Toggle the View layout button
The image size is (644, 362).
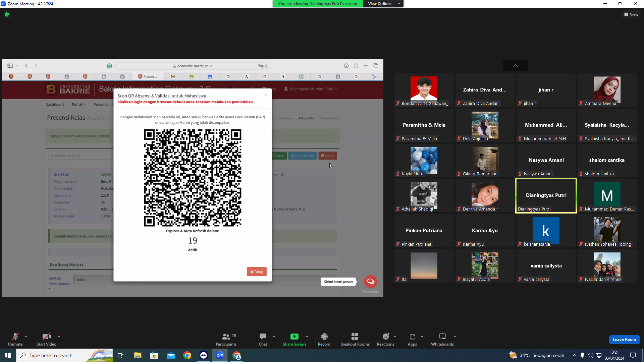click(631, 14)
